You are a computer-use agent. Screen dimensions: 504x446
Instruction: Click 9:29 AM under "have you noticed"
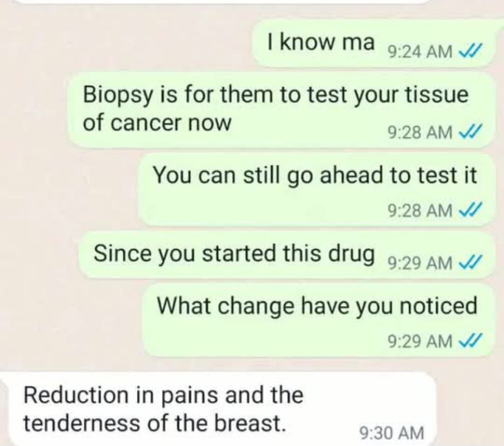(420, 341)
